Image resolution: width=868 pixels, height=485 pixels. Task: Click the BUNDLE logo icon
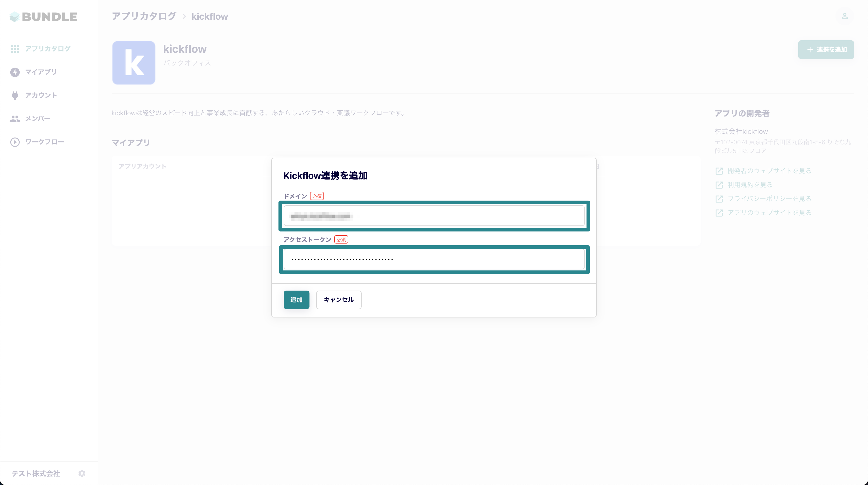click(14, 17)
